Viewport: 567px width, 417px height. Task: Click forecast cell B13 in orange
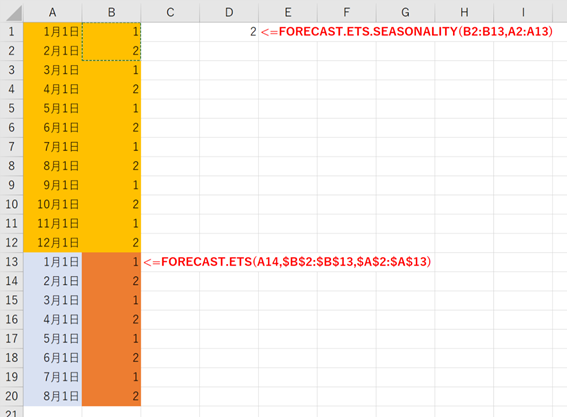click(x=111, y=262)
